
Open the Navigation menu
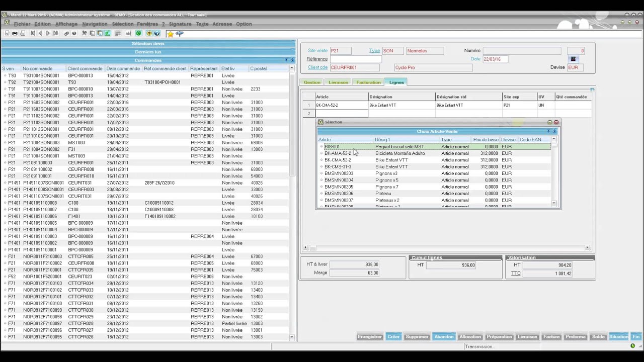click(95, 24)
